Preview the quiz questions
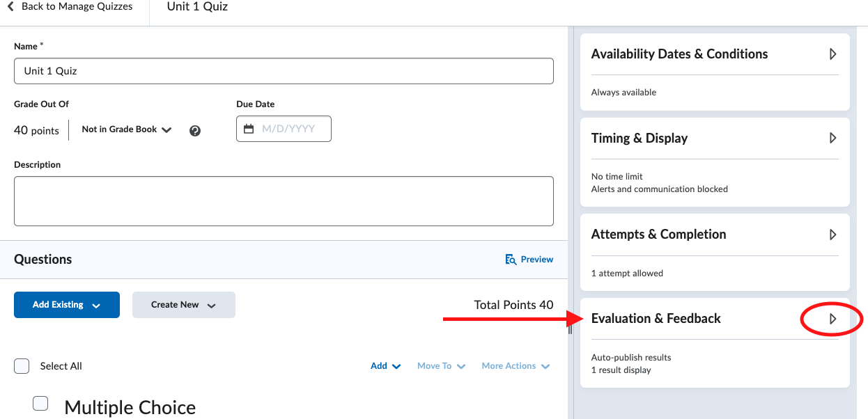 click(x=529, y=260)
